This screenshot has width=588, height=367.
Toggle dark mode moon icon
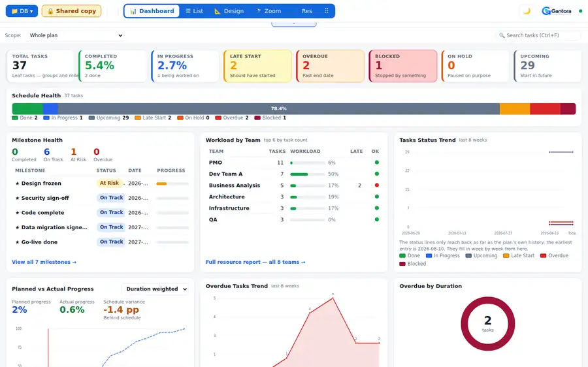[527, 11]
